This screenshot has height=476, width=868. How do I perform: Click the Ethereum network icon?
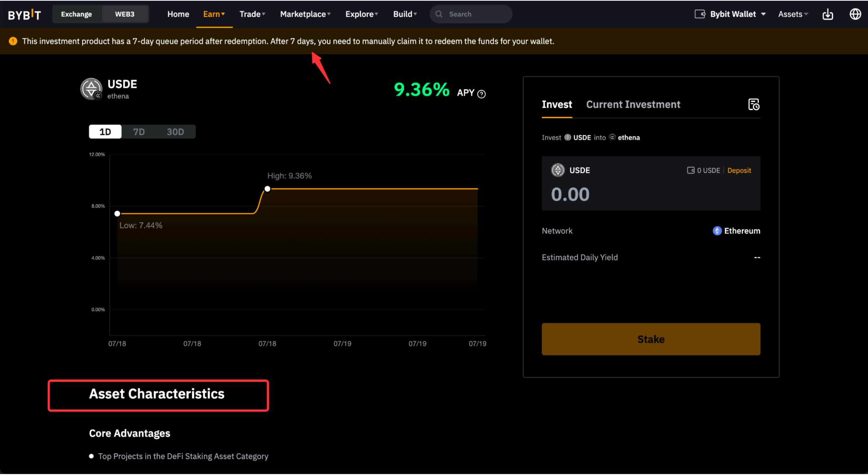pyautogui.click(x=717, y=231)
